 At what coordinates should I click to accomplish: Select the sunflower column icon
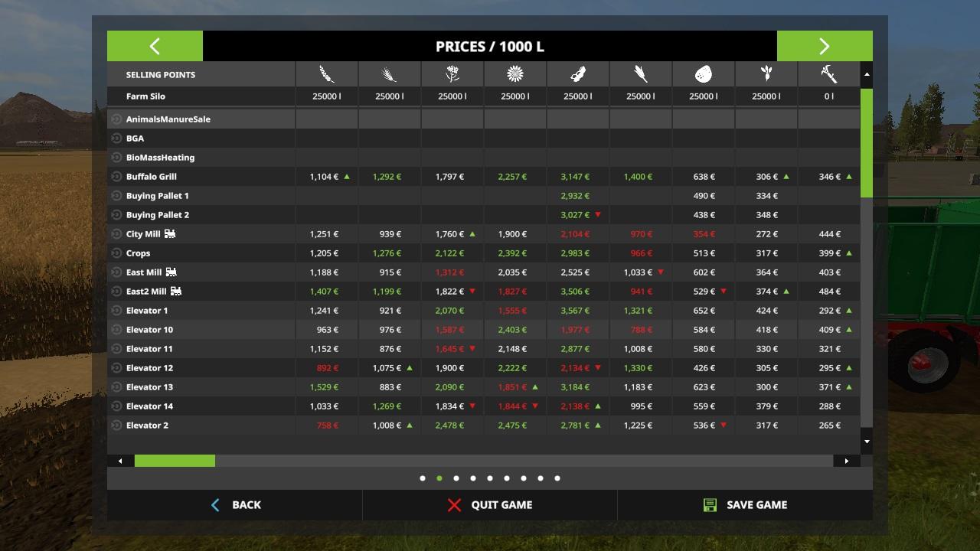515,74
